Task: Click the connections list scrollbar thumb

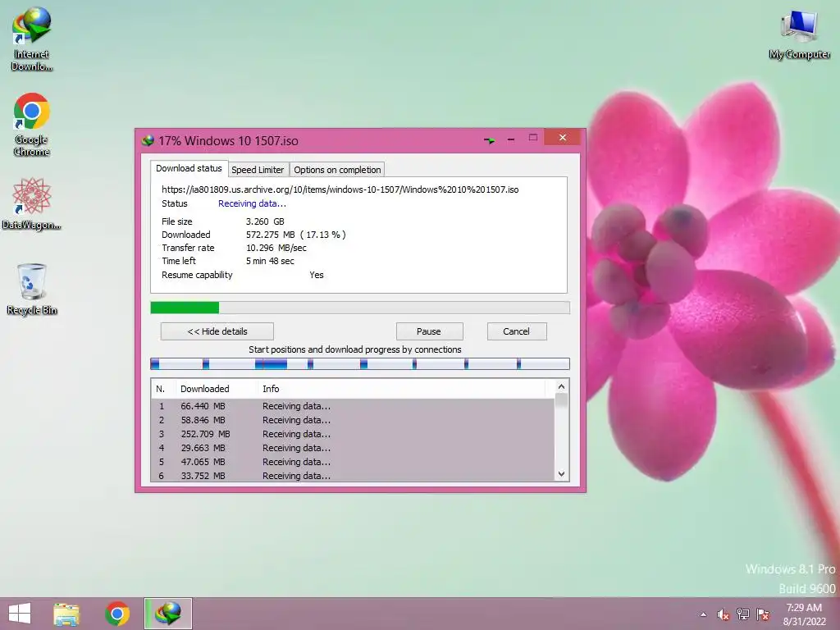Action: 561,400
